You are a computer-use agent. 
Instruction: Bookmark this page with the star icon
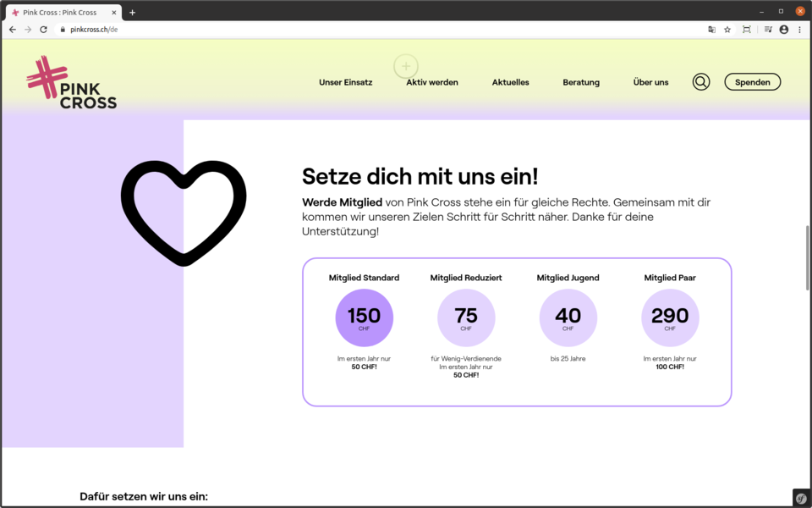pyautogui.click(x=727, y=30)
